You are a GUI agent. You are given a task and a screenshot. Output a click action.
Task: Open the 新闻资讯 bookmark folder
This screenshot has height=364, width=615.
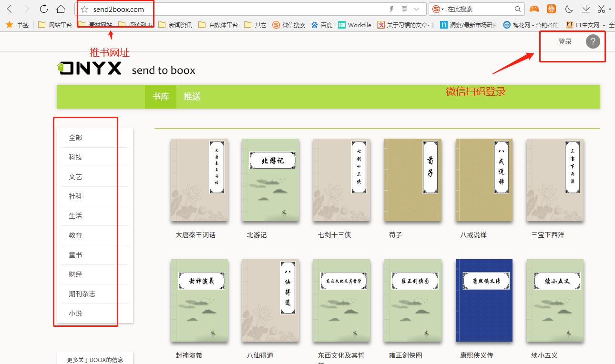[175, 25]
